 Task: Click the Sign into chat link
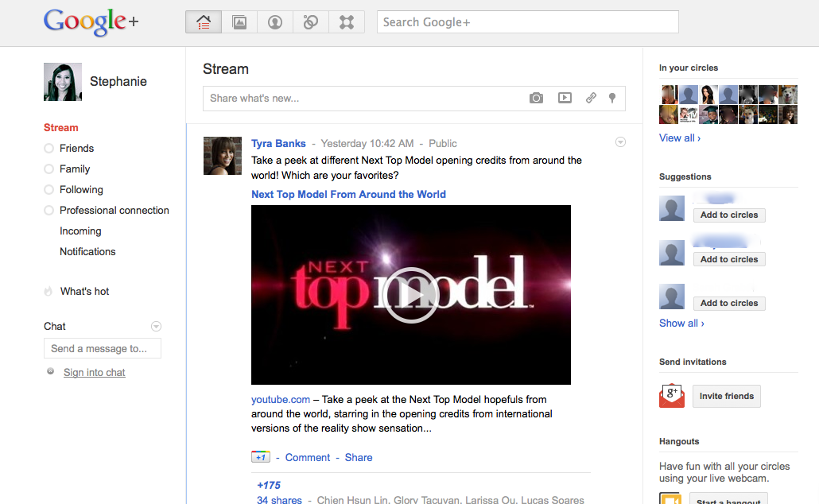95,372
